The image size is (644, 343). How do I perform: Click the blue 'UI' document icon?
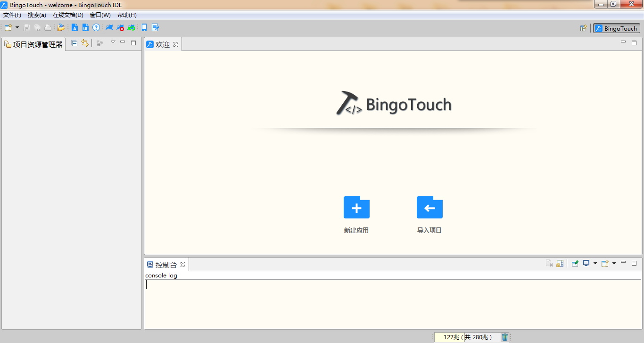pyautogui.click(x=85, y=28)
